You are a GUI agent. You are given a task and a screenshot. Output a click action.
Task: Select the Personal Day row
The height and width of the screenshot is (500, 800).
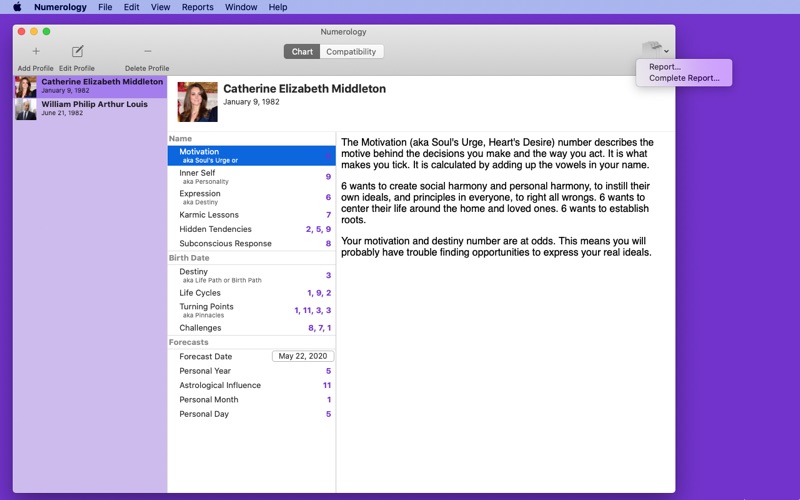(252, 414)
